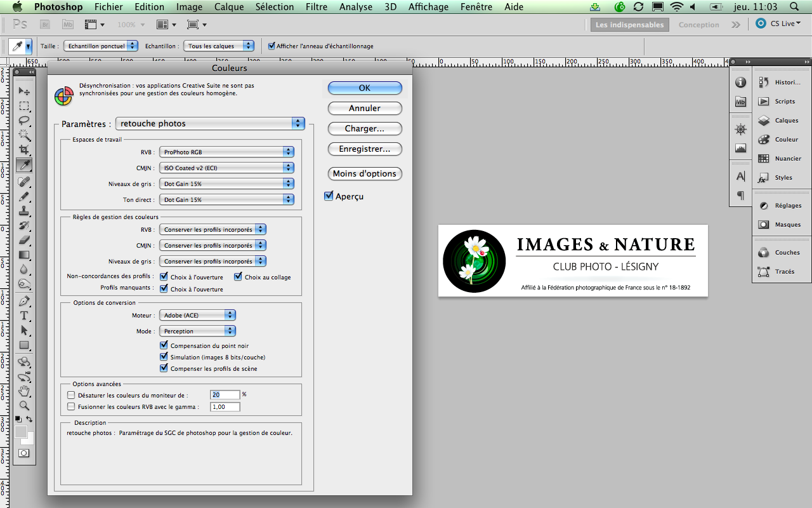This screenshot has height=508, width=812.
Task: Open the Calques panel icon
Action: (x=781, y=121)
